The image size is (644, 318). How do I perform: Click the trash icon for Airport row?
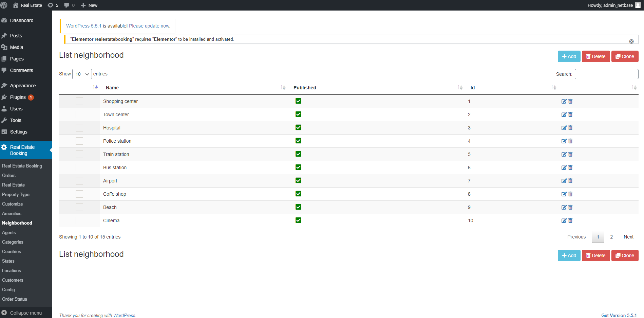570,181
